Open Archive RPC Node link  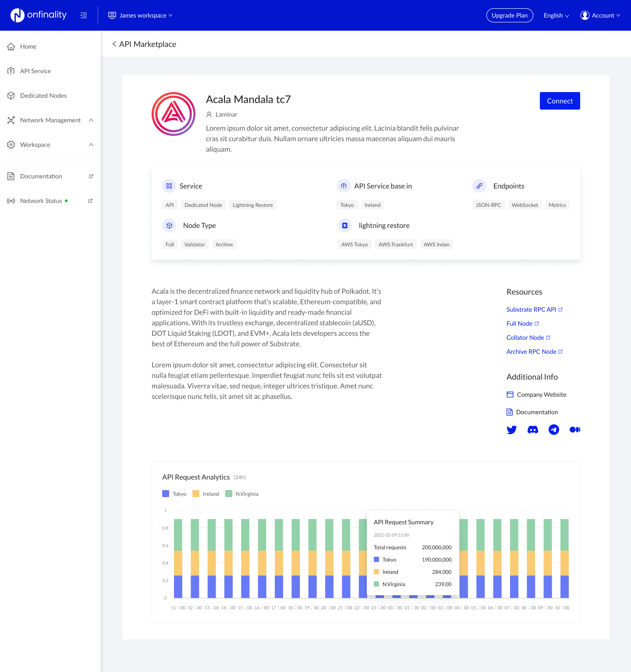[x=535, y=352]
